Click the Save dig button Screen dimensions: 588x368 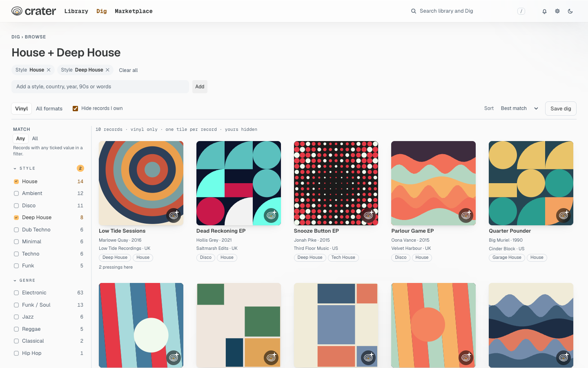(561, 109)
